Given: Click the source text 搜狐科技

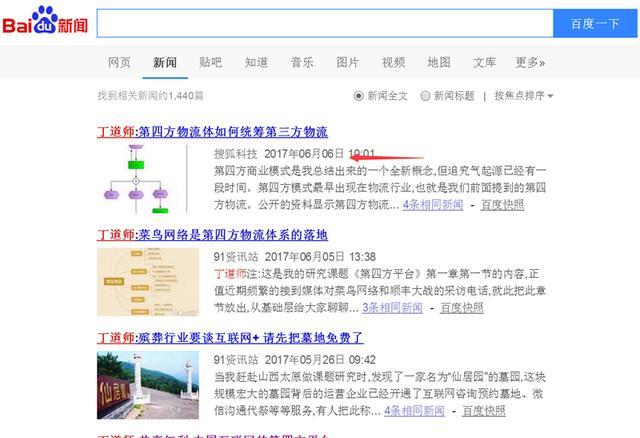Looking at the screenshot, I should (236, 154).
